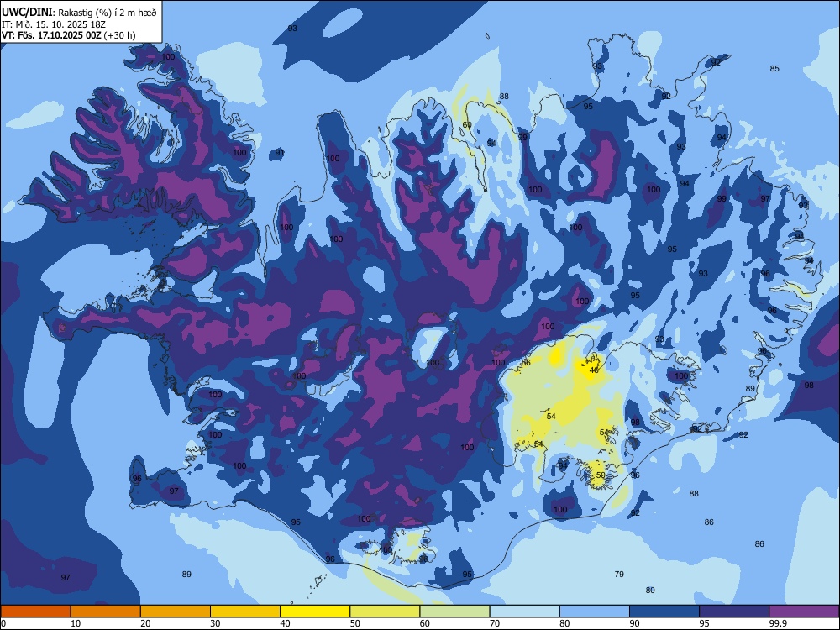Select the light blue 80–90 legend swatch
Screen dimensions: 840x630
pos(595,612)
